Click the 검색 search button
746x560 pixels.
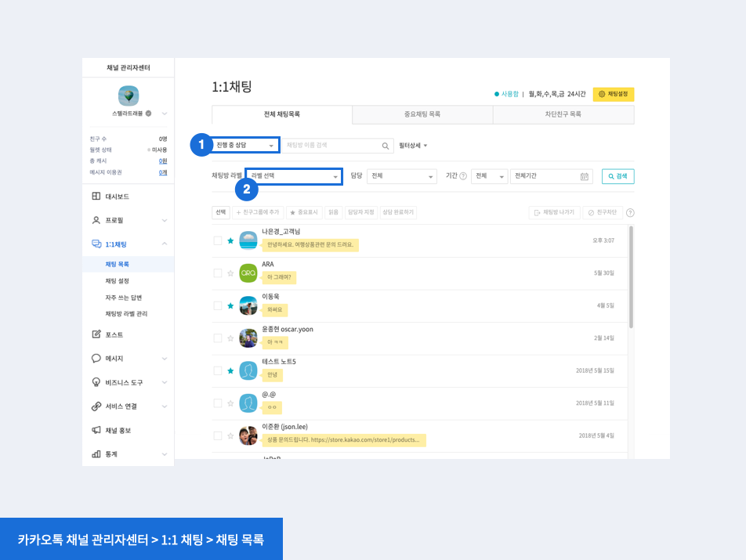click(x=617, y=176)
